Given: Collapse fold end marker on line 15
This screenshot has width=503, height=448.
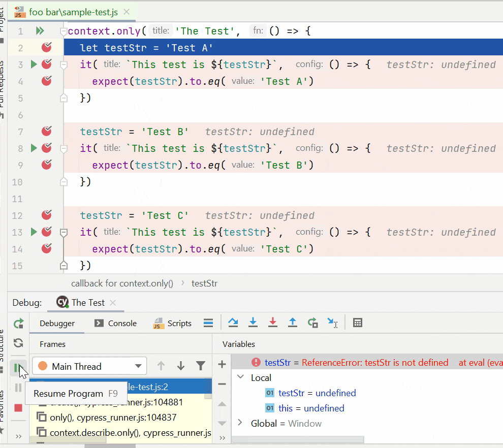Looking at the screenshot, I should 64,266.
